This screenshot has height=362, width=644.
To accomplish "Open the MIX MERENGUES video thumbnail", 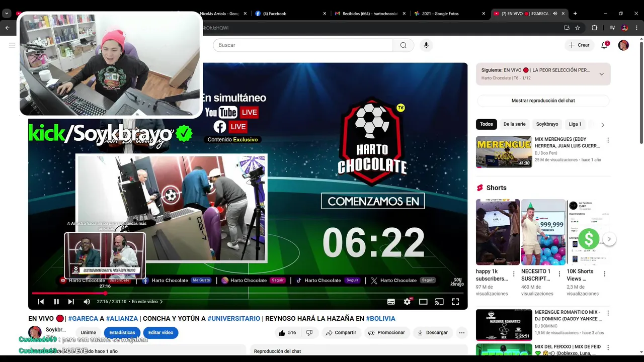I will click(x=504, y=152).
